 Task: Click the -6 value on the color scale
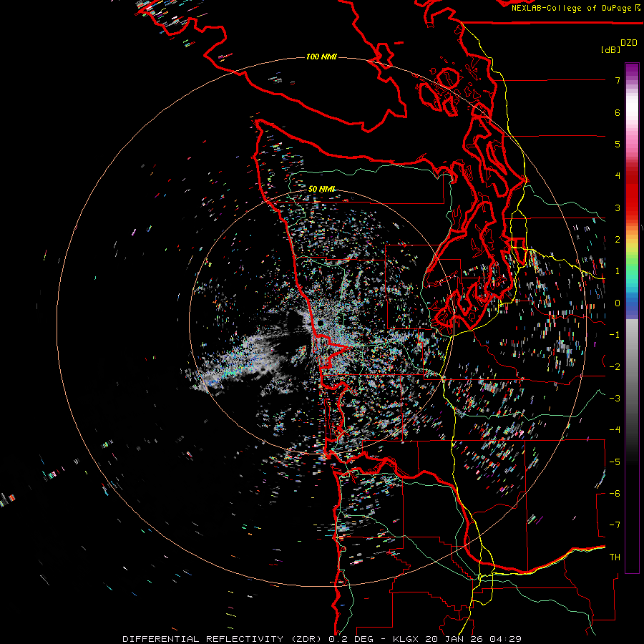tap(615, 494)
